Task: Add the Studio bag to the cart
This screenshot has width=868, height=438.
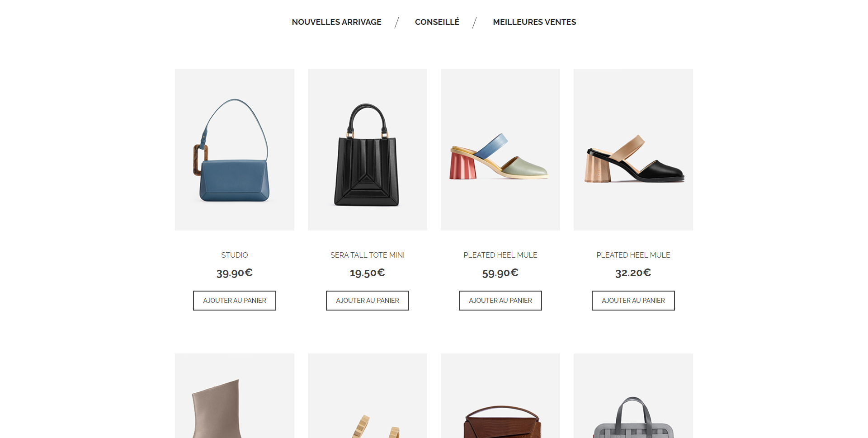Action: point(235,301)
